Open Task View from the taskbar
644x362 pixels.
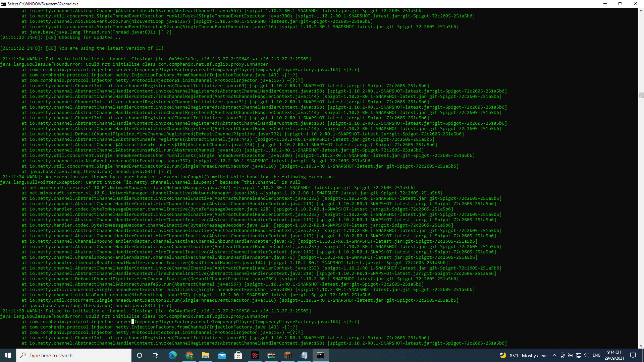(x=156, y=355)
